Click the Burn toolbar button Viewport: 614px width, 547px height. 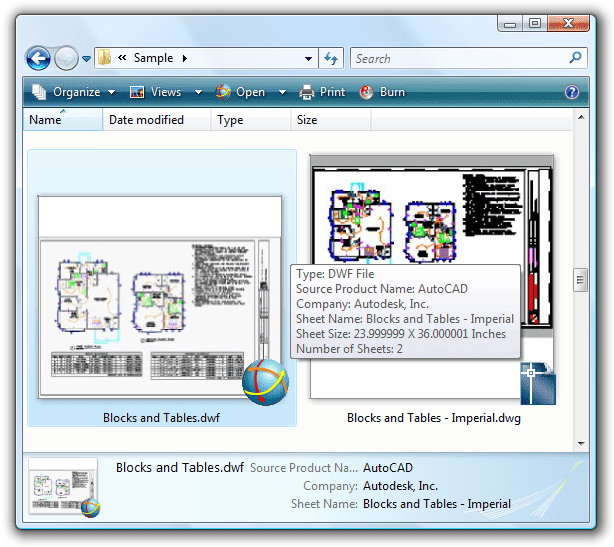(x=382, y=92)
